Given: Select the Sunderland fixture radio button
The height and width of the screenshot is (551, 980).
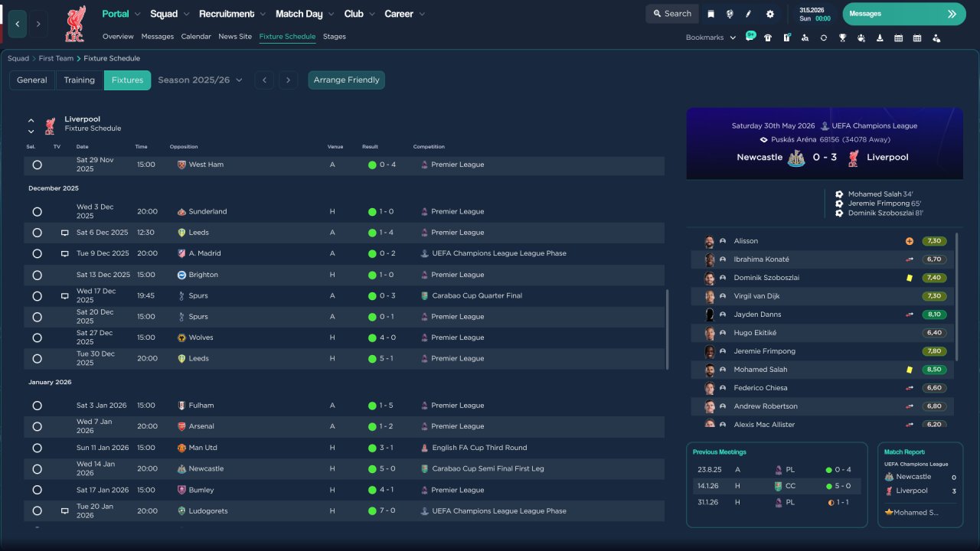Looking at the screenshot, I should click(x=37, y=211).
